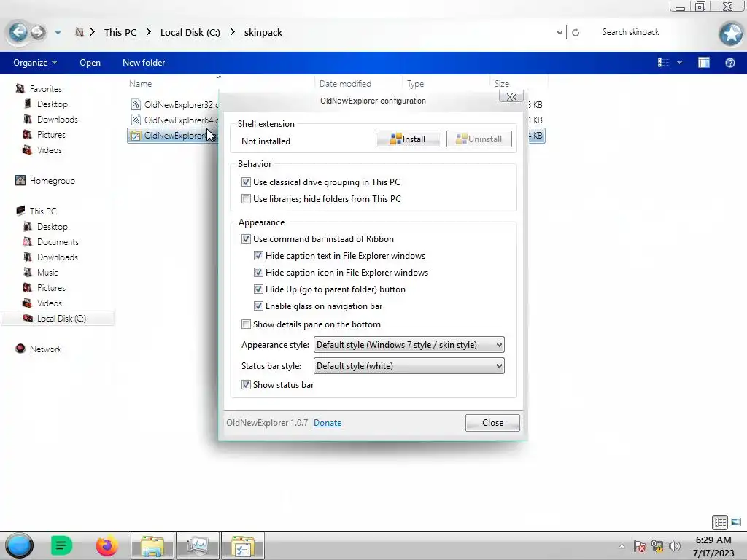Go back with the Back arrow
Image resolution: width=747 pixels, height=560 pixels.
tap(18, 32)
